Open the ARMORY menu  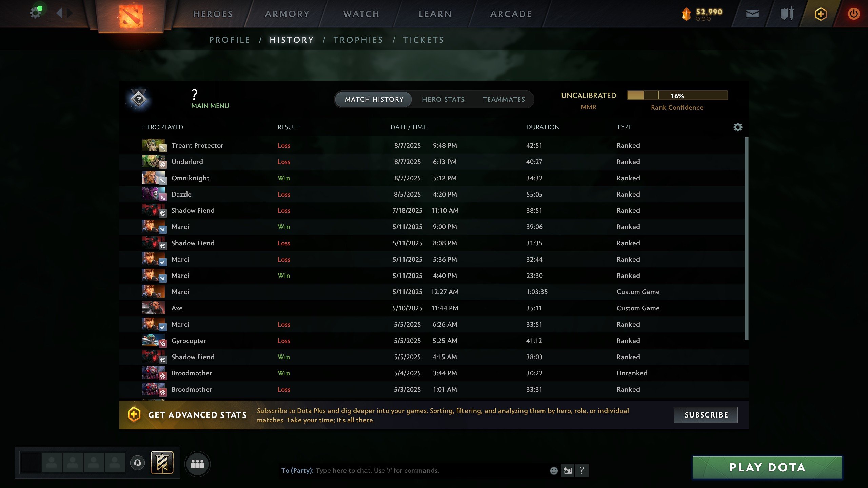tap(287, 14)
